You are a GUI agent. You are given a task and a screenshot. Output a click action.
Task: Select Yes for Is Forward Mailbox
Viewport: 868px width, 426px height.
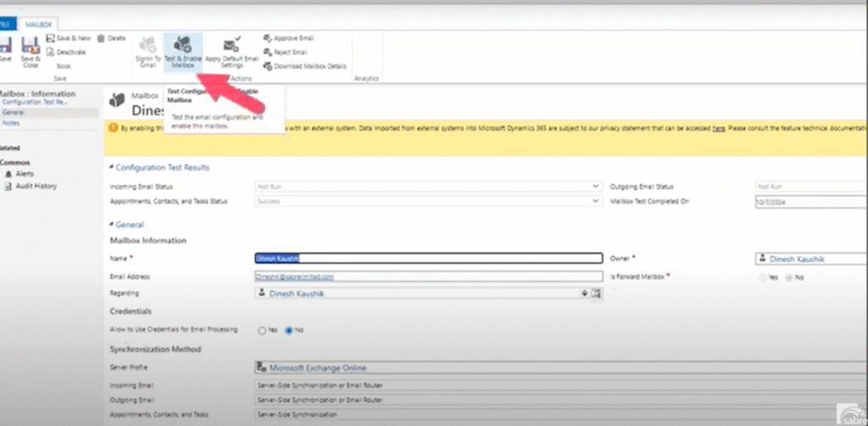pyautogui.click(x=761, y=277)
